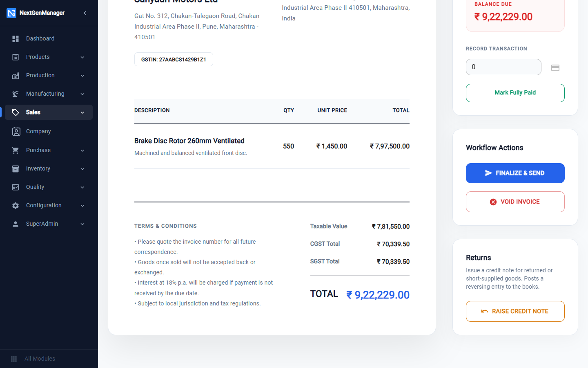Click the RAISE CREDIT NOTE button

[x=515, y=311]
